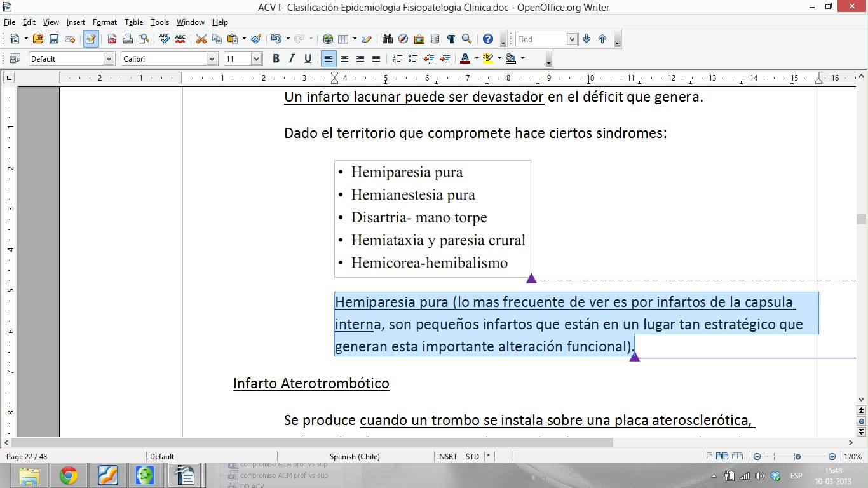Save the document with the floppy icon

click(54, 39)
